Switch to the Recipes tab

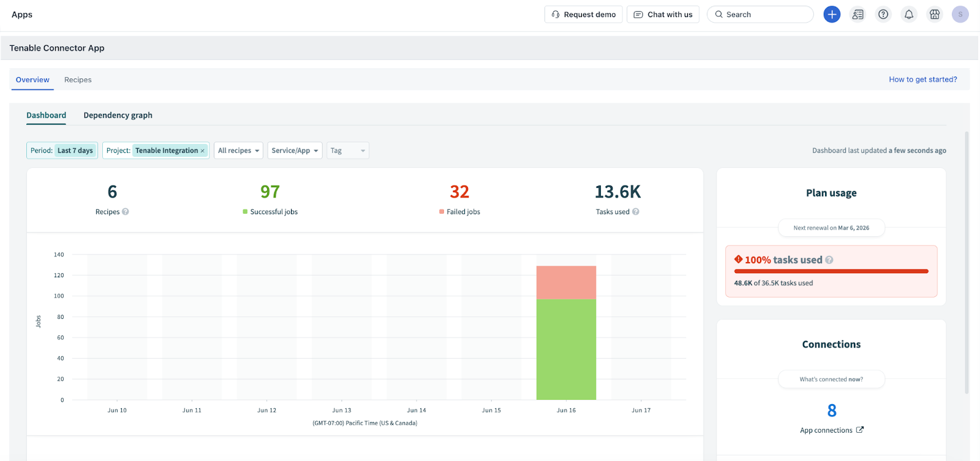[x=78, y=80]
